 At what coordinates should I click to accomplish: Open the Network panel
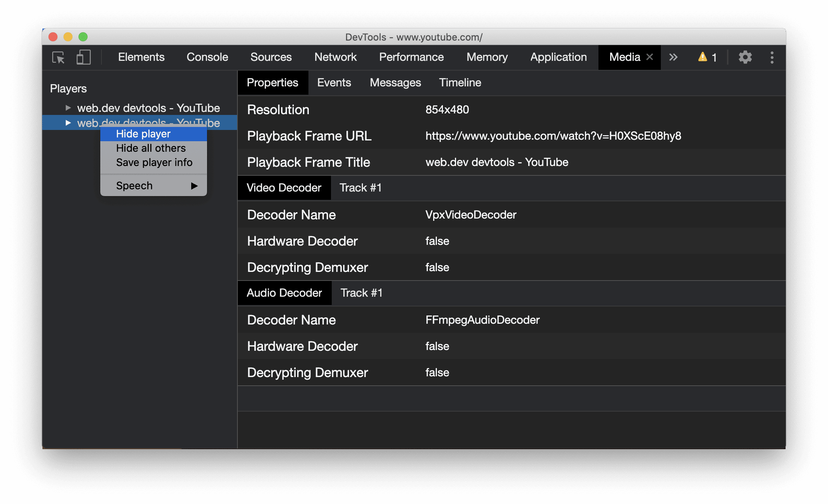click(x=336, y=57)
